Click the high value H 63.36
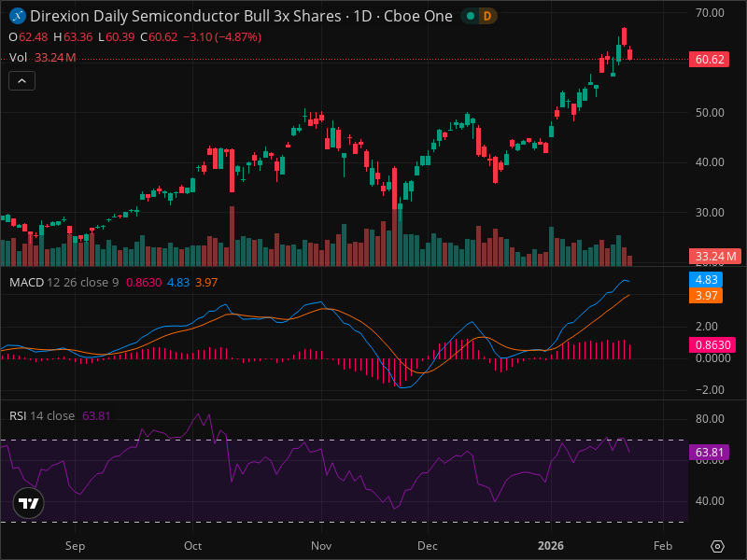Image resolution: width=747 pixels, height=560 pixels. tap(73, 37)
